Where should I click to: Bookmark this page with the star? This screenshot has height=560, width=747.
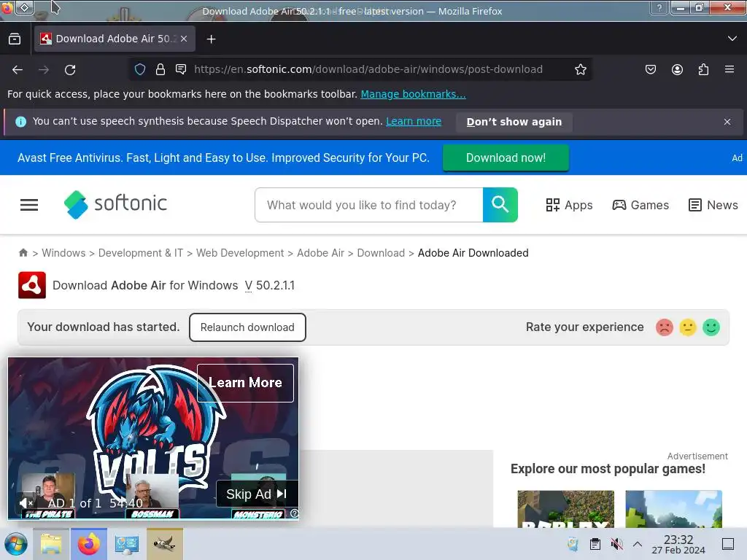click(x=580, y=69)
